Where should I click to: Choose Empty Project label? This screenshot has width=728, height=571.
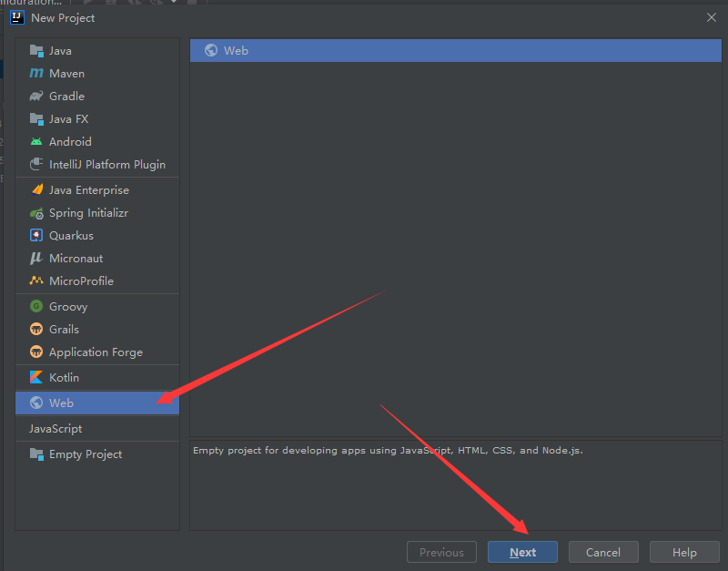tap(86, 454)
